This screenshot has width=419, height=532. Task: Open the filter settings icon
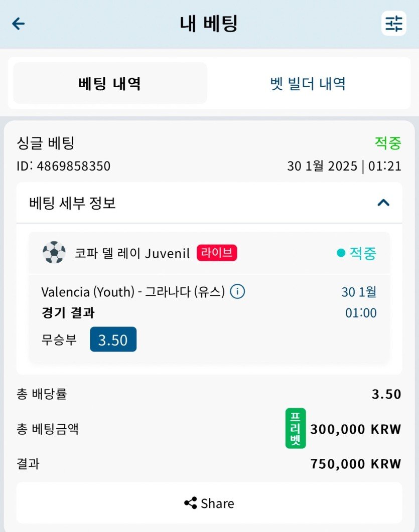(393, 23)
